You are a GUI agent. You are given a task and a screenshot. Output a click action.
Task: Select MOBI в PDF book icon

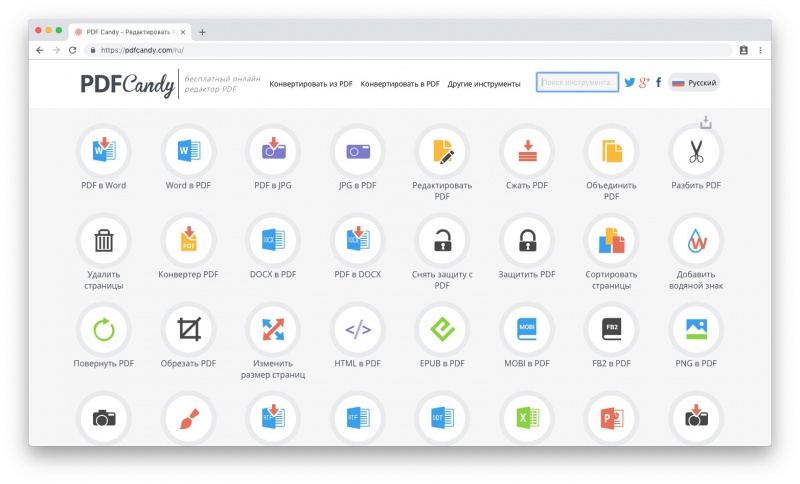527,329
